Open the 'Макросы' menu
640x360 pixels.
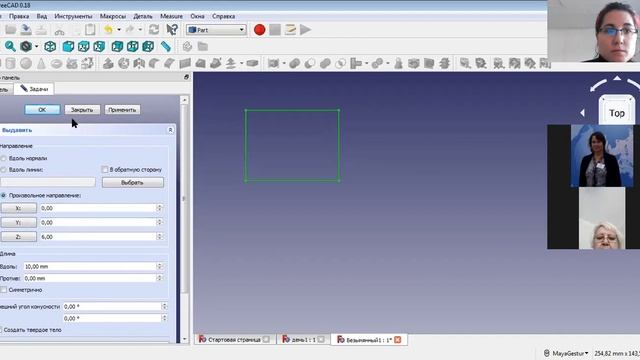pyautogui.click(x=113, y=16)
